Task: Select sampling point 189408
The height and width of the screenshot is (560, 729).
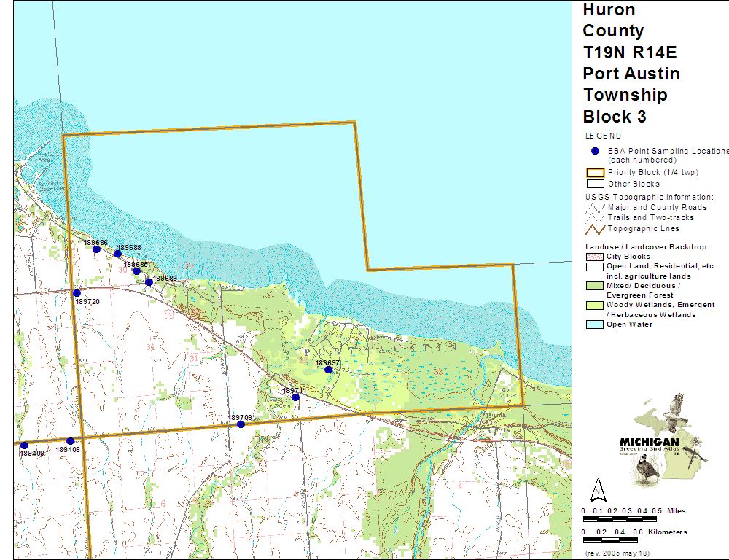Action: click(x=70, y=441)
